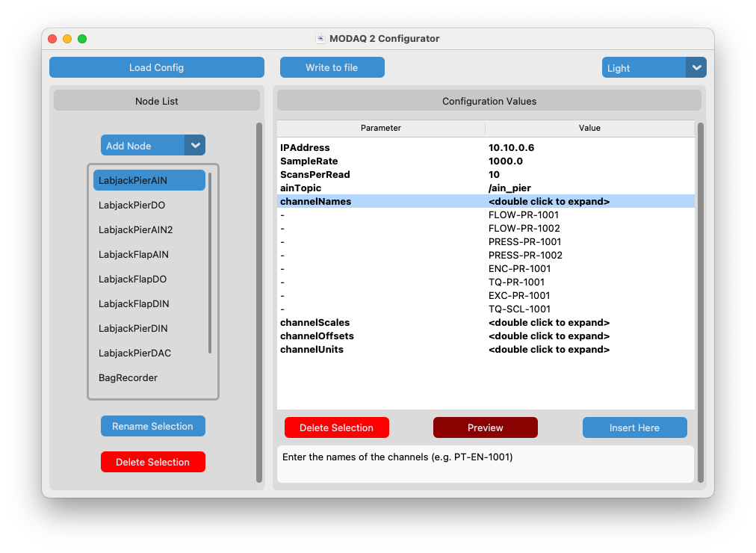Image resolution: width=756 pixels, height=553 pixels.
Task: Click the Insert Here button
Action: coord(634,427)
